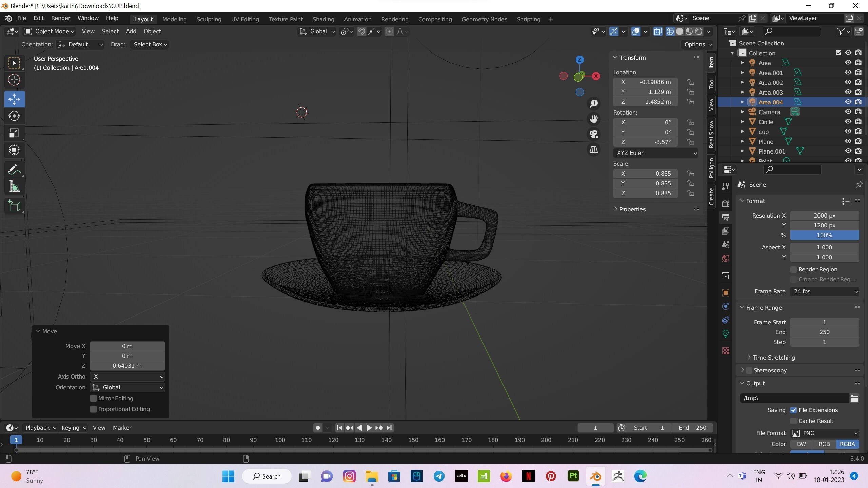The image size is (868, 488).
Task: Enable the Mirror Editing checkbox
Action: coord(93,399)
